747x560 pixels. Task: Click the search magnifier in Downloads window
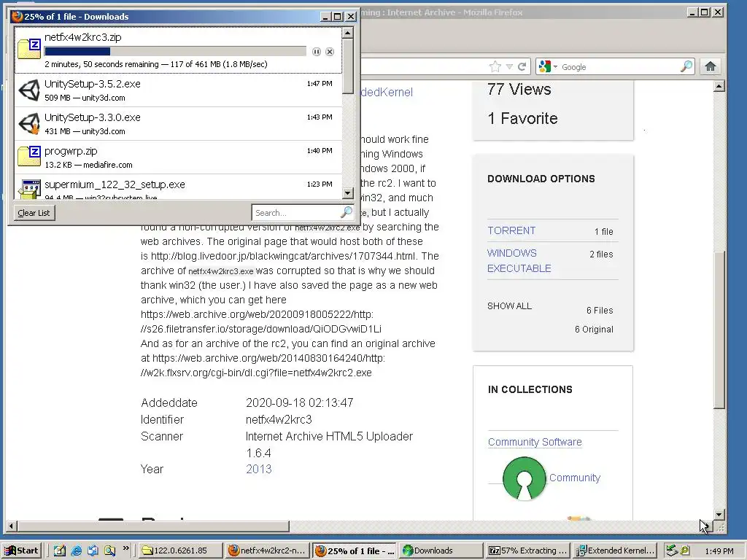(347, 212)
